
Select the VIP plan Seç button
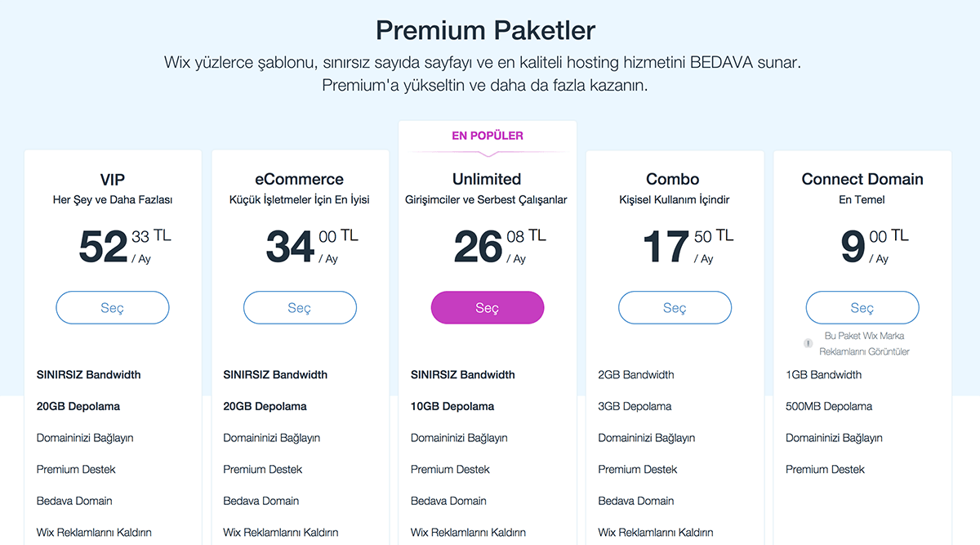(113, 308)
